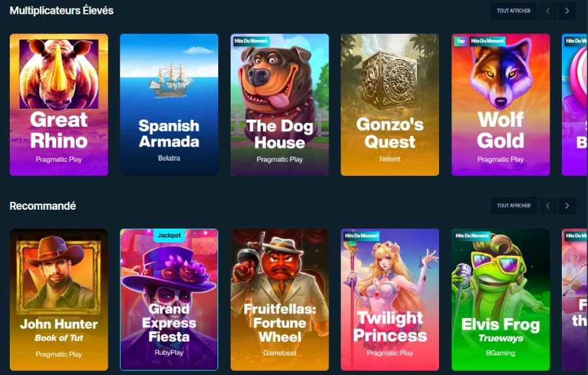Click next arrow in Multiplicateurs Élevés row

566,11
